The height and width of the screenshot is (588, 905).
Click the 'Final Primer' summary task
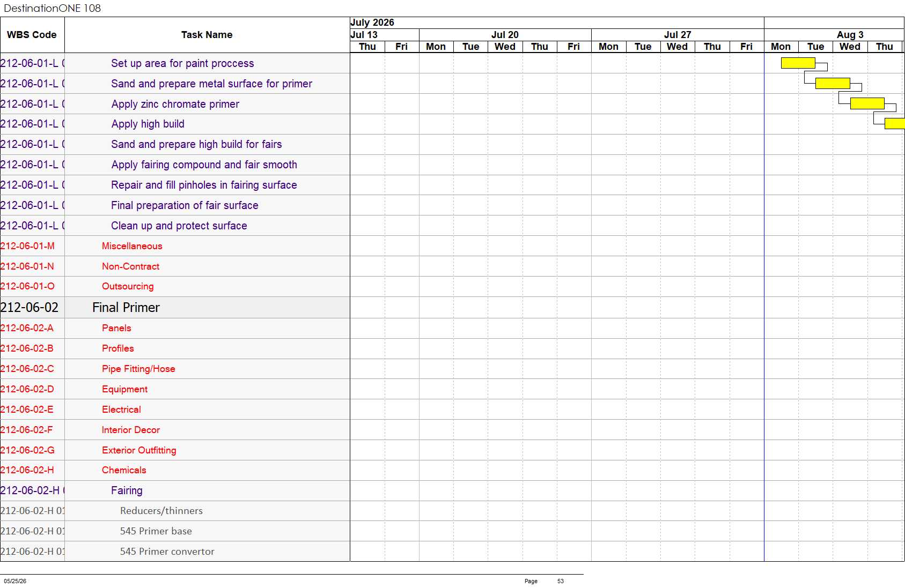pyautogui.click(x=126, y=308)
